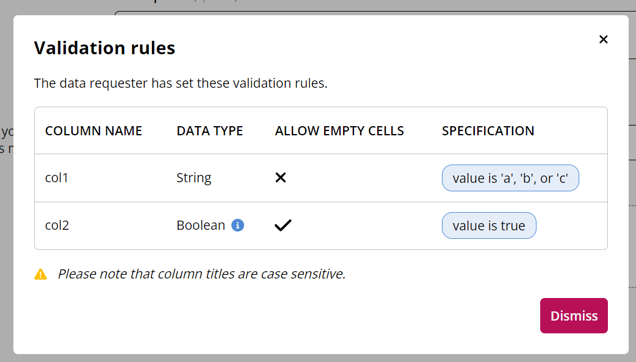This screenshot has width=636, height=362.
Task: Click the cross icon in col1 row
Action: 281,177
